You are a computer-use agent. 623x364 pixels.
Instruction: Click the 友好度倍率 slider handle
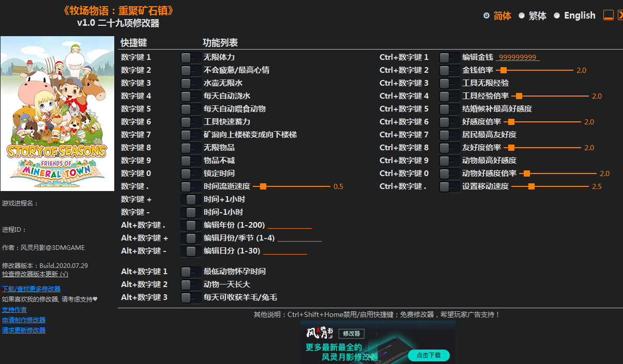pos(511,148)
